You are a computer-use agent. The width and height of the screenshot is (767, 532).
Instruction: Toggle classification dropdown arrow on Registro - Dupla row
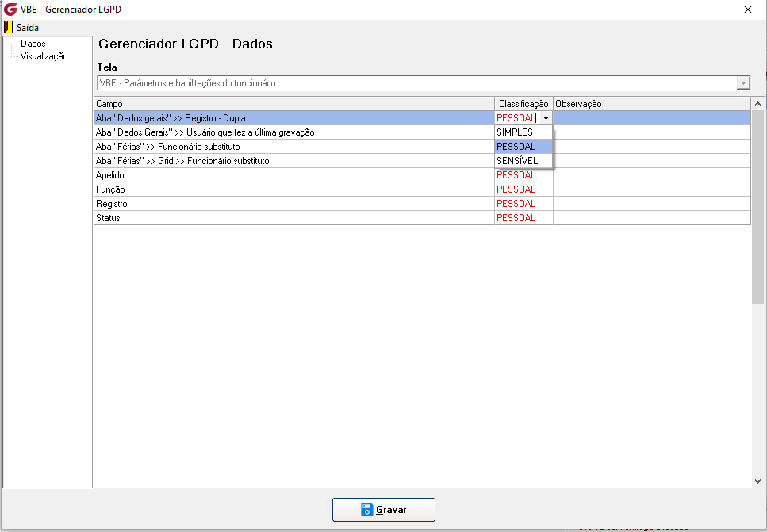coord(546,118)
